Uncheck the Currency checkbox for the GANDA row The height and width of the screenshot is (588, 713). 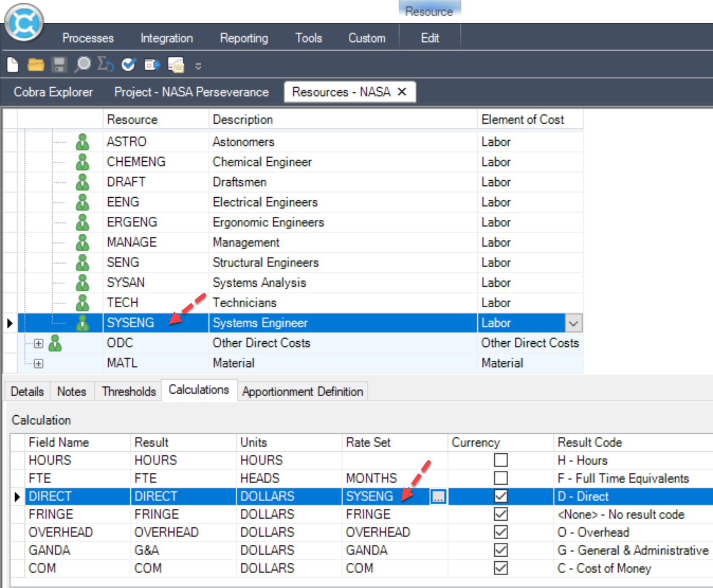tap(501, 550)
